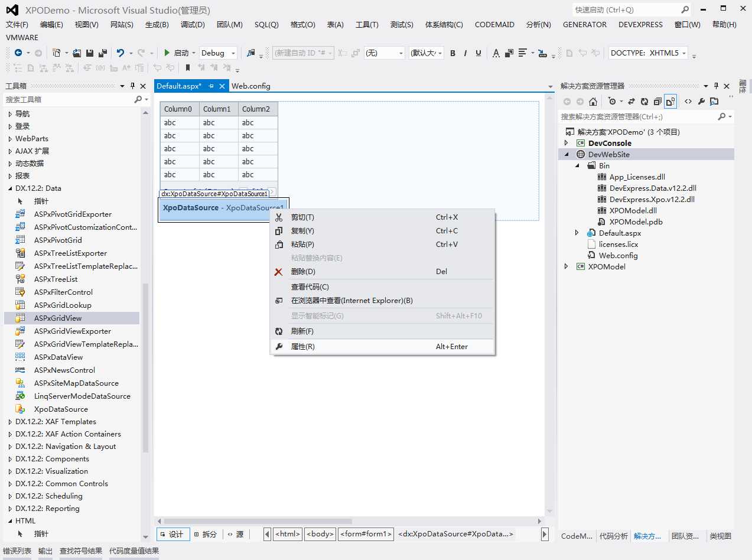The width and height of the screenshot is (752, 560).
Task: Open the 错误列表 panel tab
Action: tap(17, 551)
